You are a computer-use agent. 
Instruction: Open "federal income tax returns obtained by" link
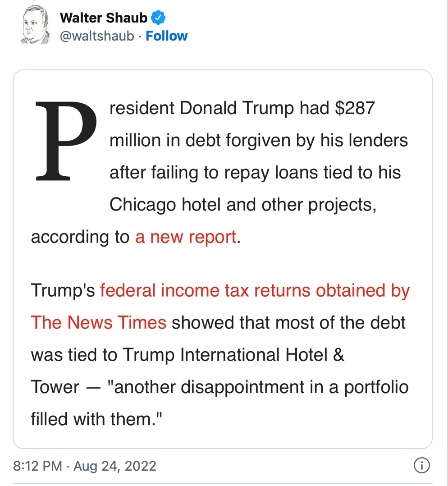pos(255,291)
